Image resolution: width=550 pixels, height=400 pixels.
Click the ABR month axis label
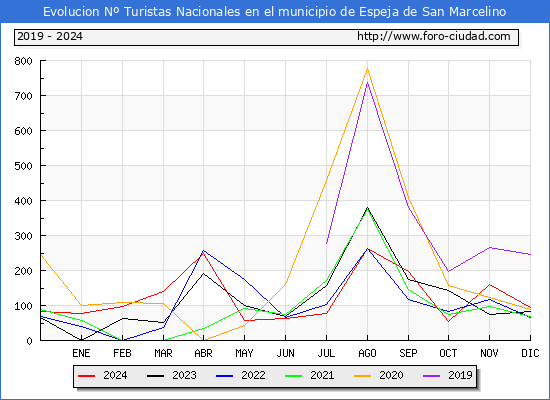[203, 353]
